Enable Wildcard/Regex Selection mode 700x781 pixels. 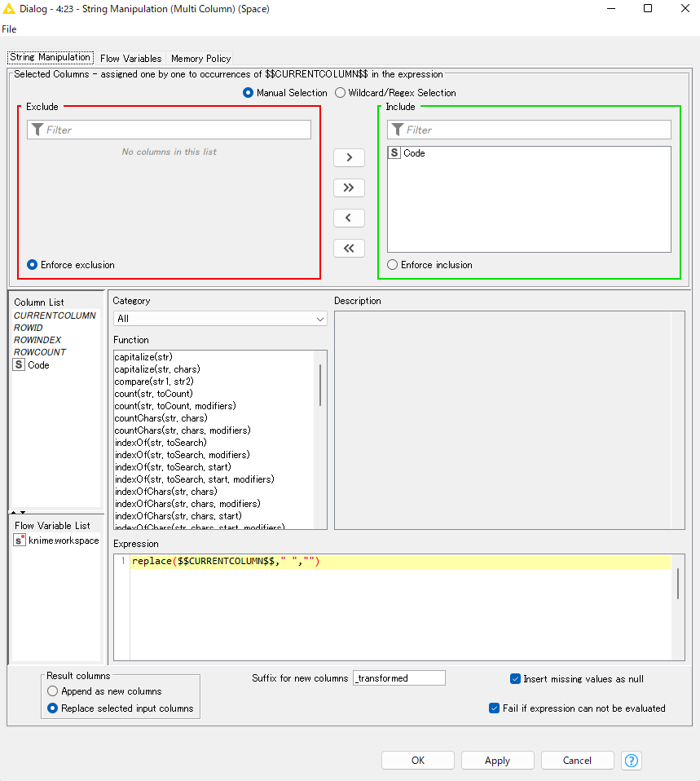(x=340, y=92)
